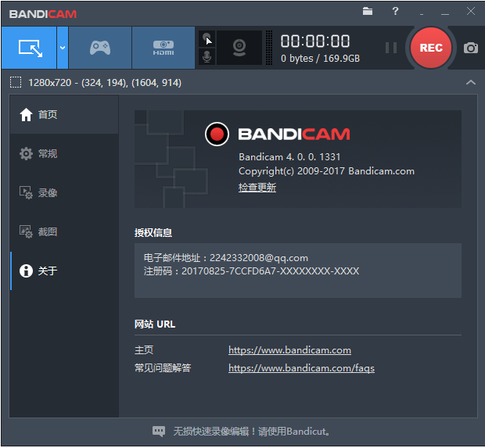Viewport: 485px width, 448px height.
Task: Switch to the 录像 tab
Action: coord(48,192)
